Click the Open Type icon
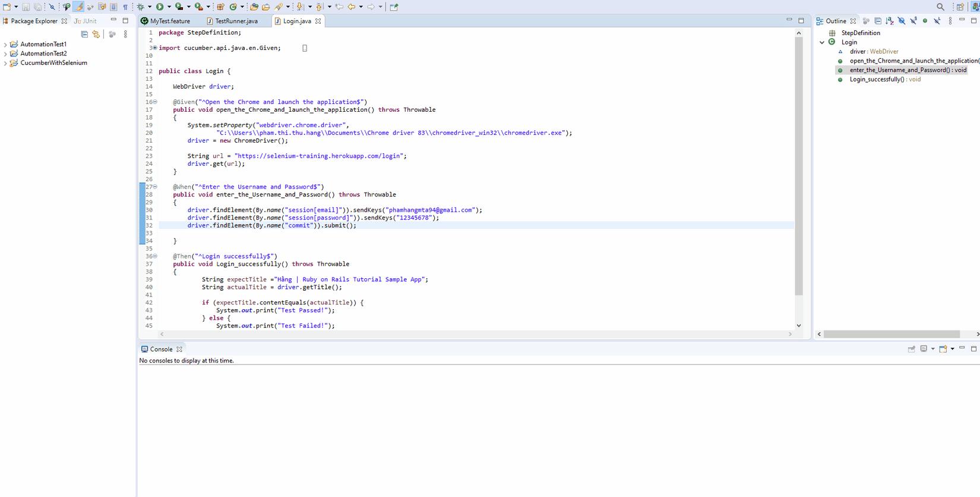The width and height of the screenshot is (980, 497). coord(254,7)
